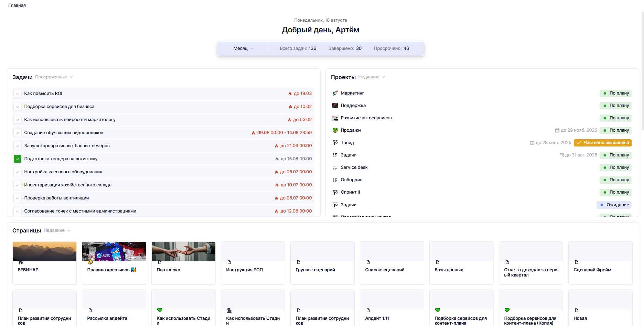Click the Просрочено: 46 counter

coord(391,48)
